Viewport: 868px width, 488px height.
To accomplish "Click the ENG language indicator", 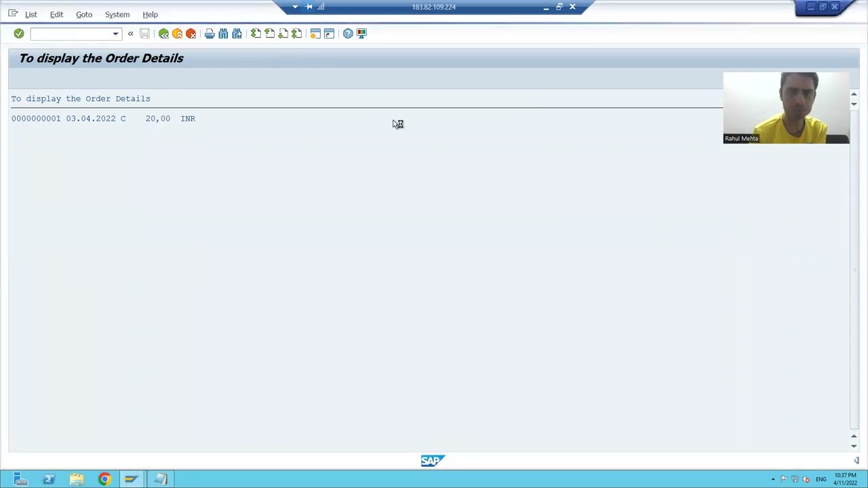I will click(821, 479).
